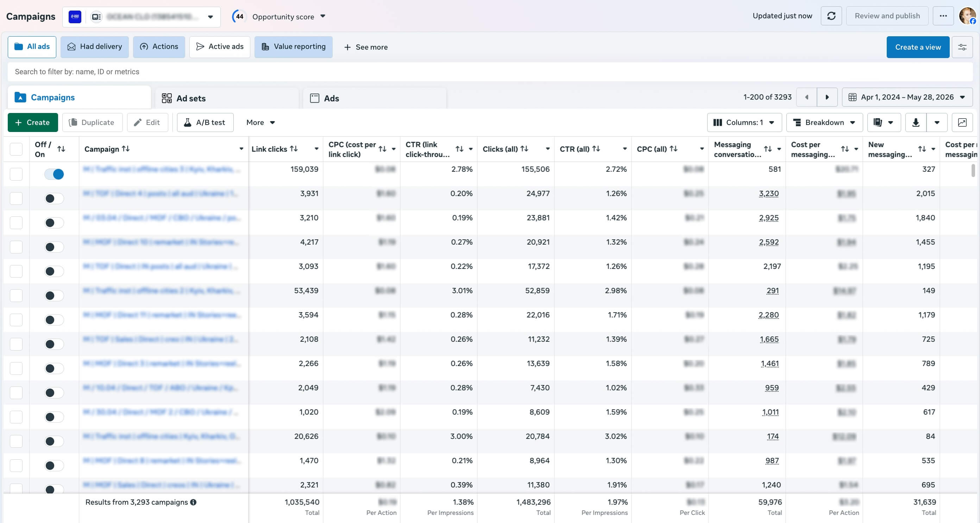
Task: Open the Columns: 1 dropdown
Action: pos(744,122)
